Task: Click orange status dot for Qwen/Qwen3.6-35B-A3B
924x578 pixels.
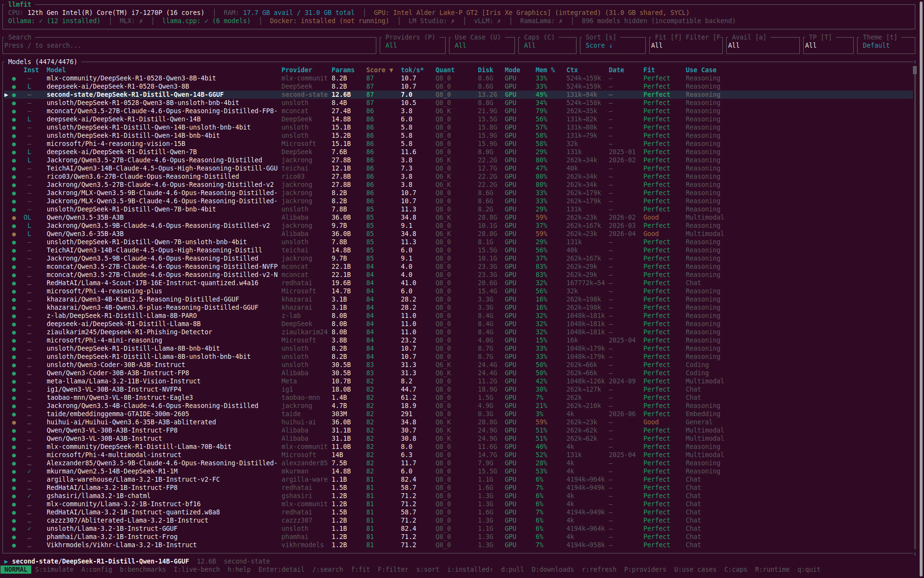Action: pos(14,234)
